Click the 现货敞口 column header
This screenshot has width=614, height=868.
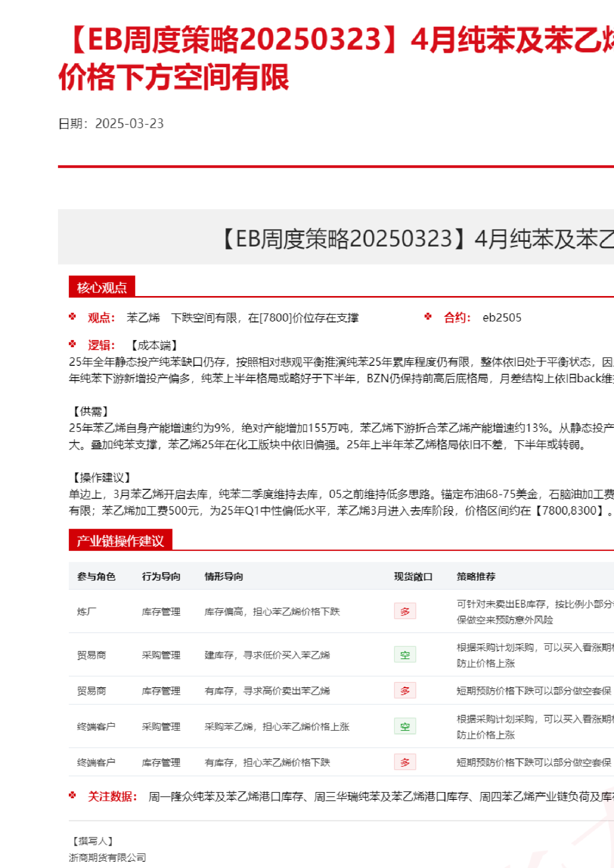coord(413,577)
